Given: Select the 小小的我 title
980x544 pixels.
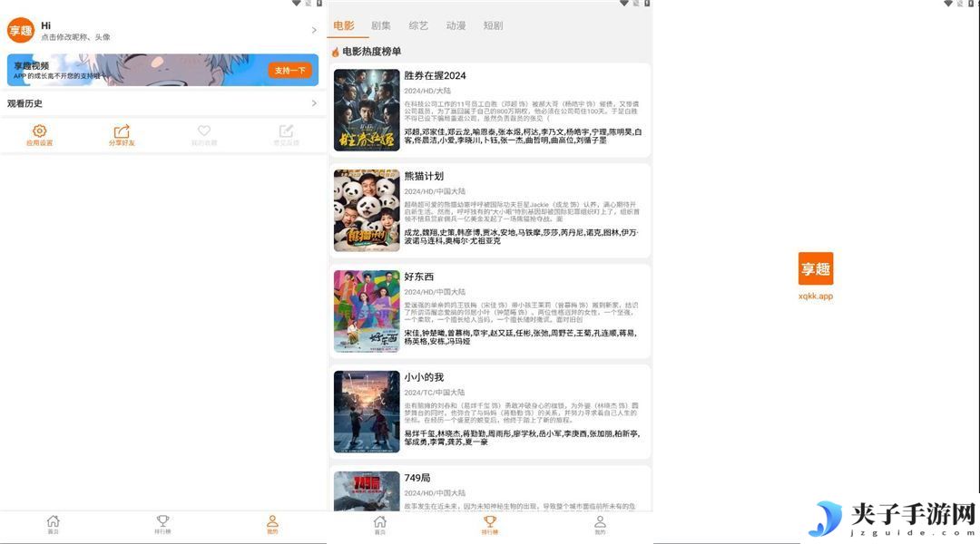Looking at the screenshot, I should (424, 377).
